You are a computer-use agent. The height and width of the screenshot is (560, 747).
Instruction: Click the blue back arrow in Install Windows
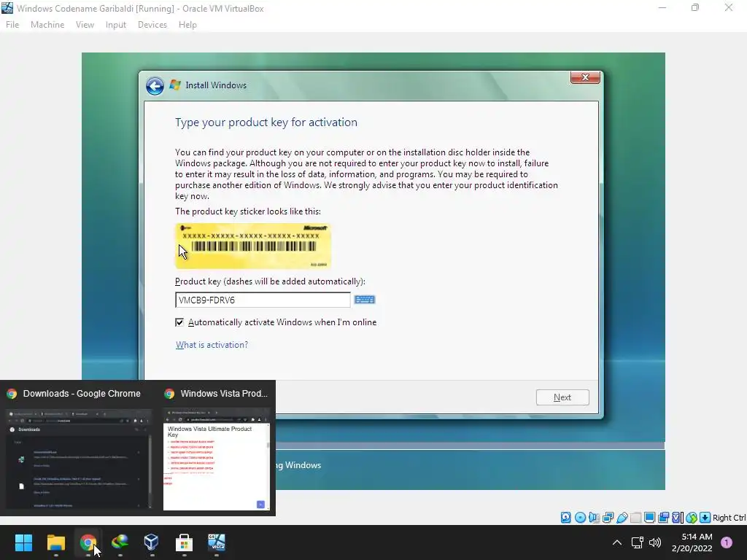point(155,86)
